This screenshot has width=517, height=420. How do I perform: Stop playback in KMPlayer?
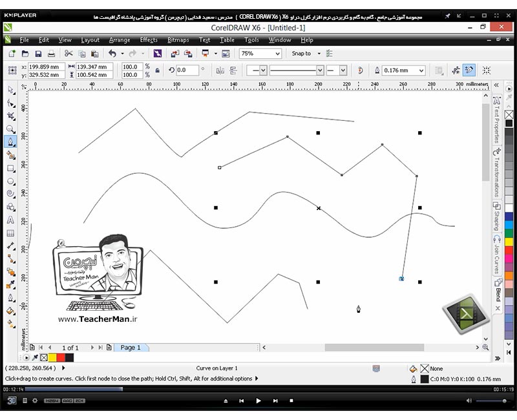tap(291, 401)
